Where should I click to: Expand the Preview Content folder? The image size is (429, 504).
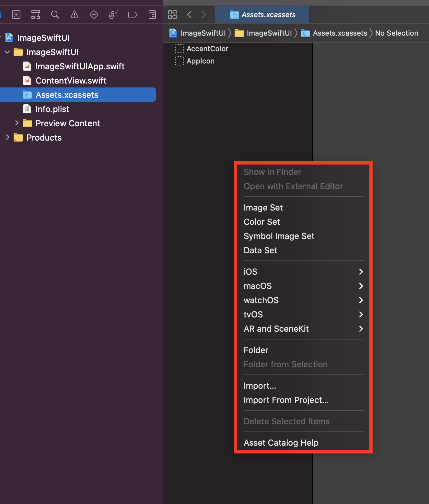pos(17,123)
